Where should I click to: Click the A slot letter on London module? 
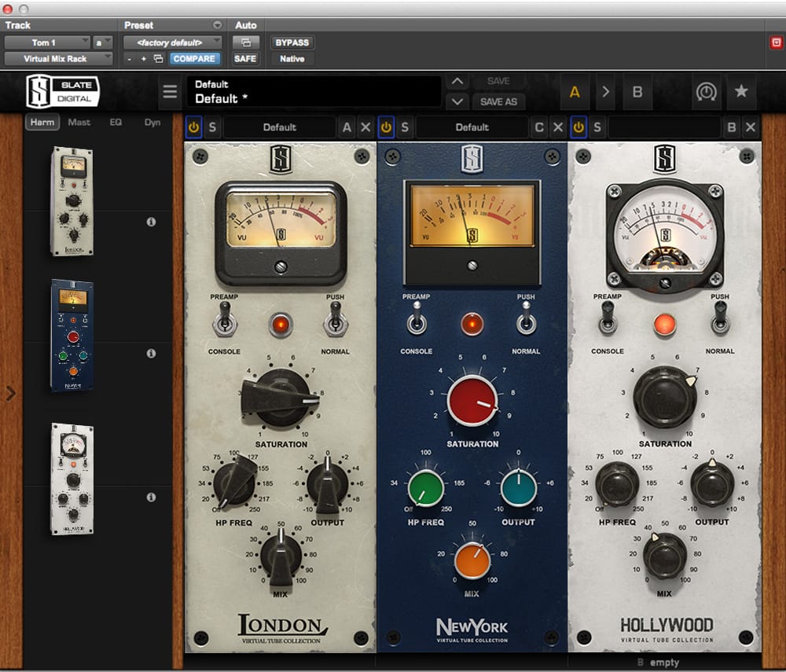click(x=347, y=127)
